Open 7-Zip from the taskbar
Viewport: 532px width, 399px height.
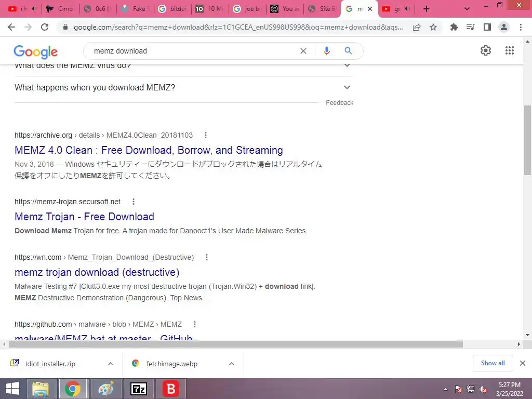(x=138, y=389)
